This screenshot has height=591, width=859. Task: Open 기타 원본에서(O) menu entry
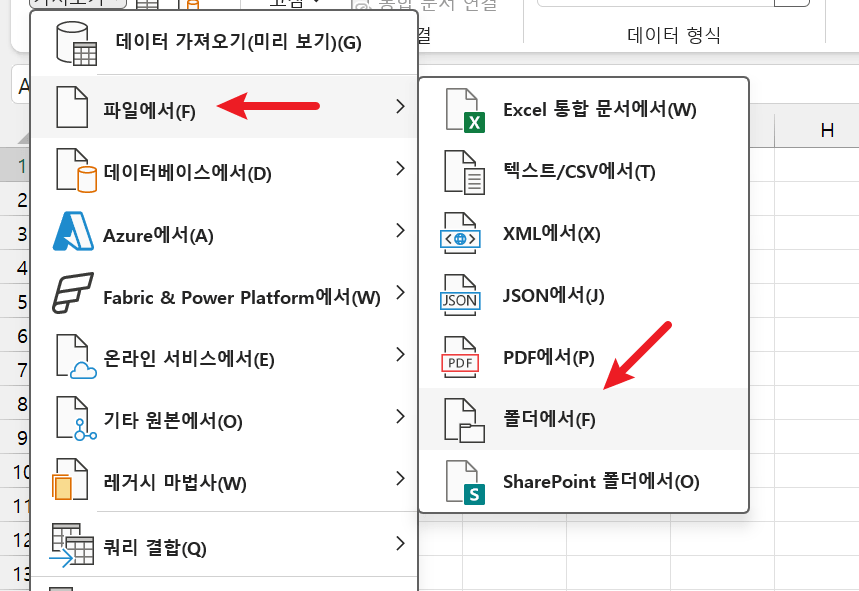point(225,417)
